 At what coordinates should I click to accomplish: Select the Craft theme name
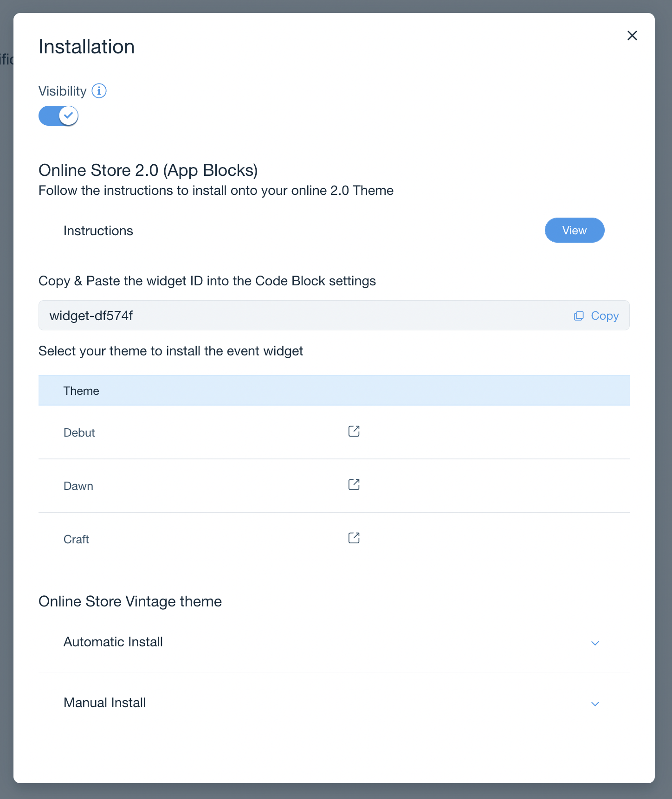click(x=77, y=540)
